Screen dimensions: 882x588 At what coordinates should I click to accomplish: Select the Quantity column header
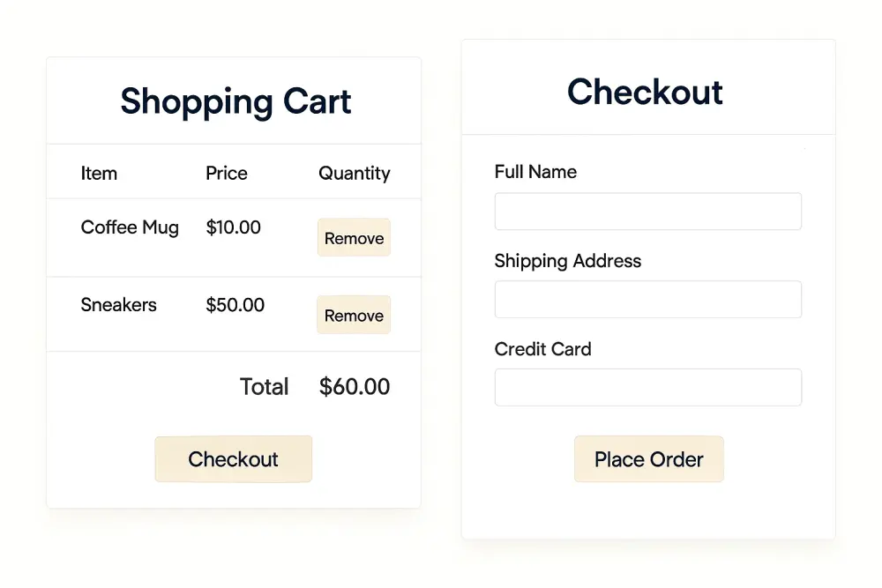(354, 174)
